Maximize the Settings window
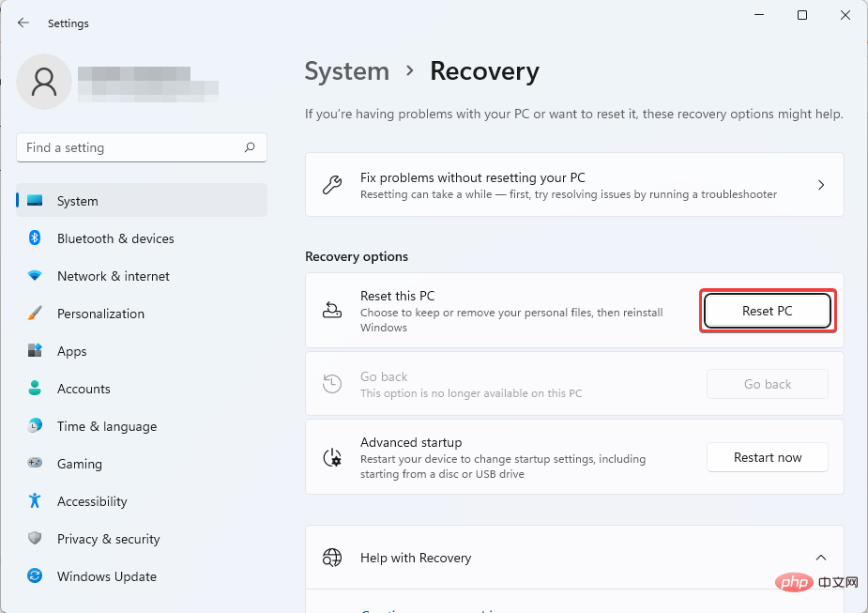868x613 pixels. coord(802,15)
